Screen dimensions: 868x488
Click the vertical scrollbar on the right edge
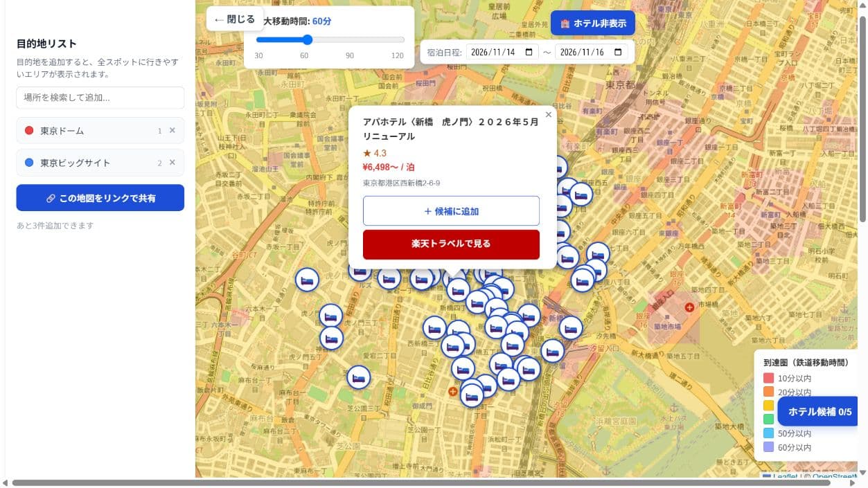click(x=862, y=118)
